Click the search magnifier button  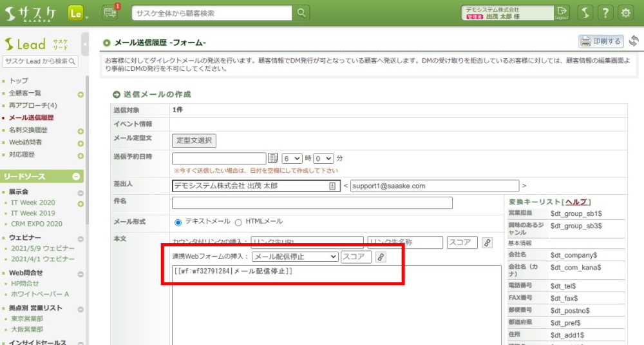tap(301, 13)
